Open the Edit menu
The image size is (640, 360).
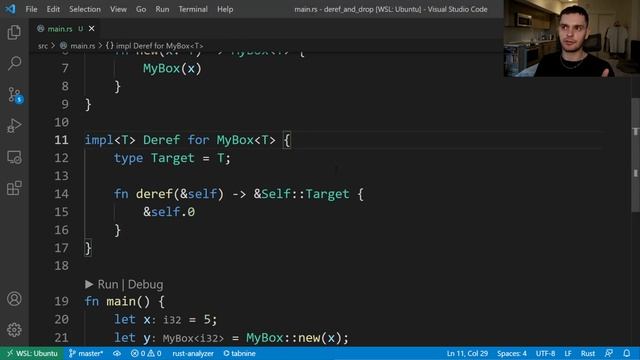[53, 9]
